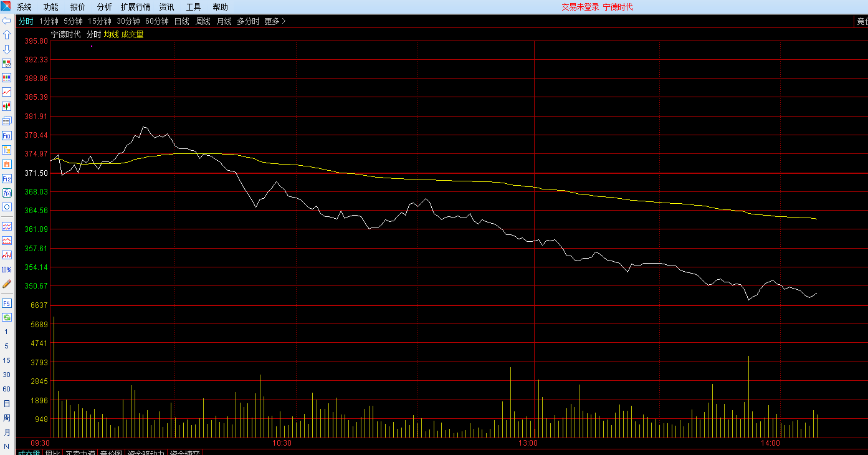Click the 371.50 price axis label
Screen dimensions: 868x455
tap(36, 173)
